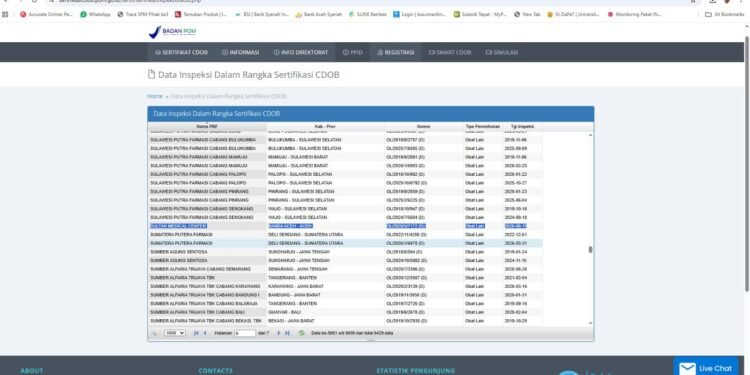Screen dimensions: 750x375
Task: Open the WhatsApp bookmark
Action: coord(95,14)
